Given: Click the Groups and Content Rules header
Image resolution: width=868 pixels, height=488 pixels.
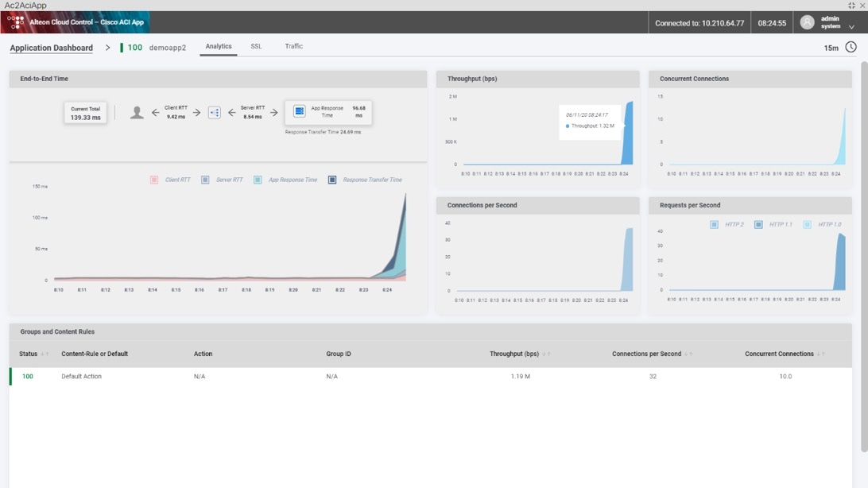Looking at the screenshot, I should tap(431, 332).
